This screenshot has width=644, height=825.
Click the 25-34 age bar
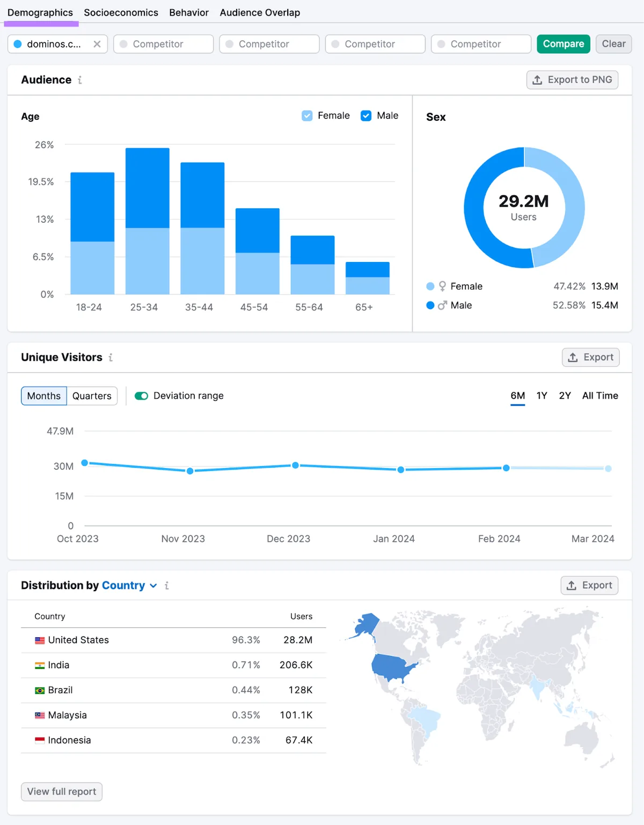(x=148, y=221)
